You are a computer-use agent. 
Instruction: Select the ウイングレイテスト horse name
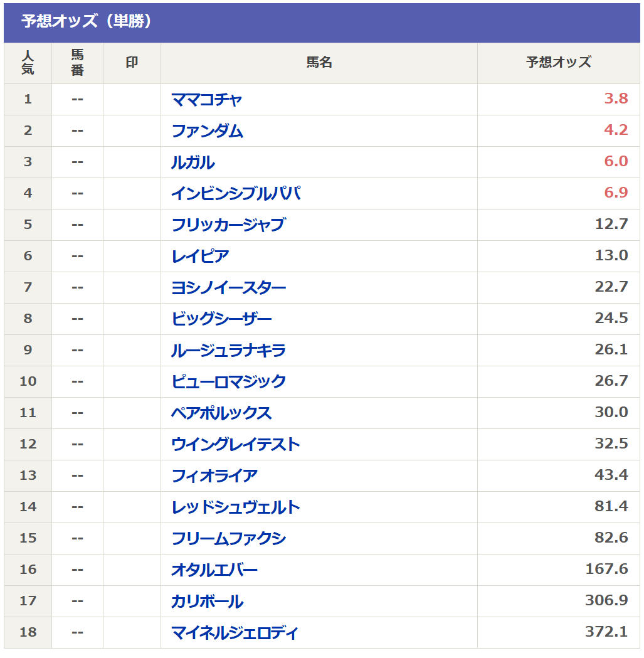coord(236,445)
